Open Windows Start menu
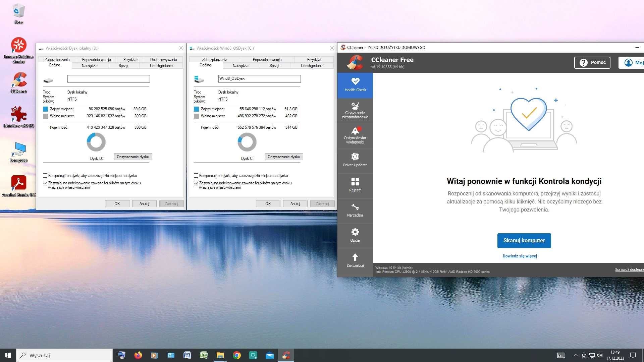644x362 pixels. click(x=8, y=355)
